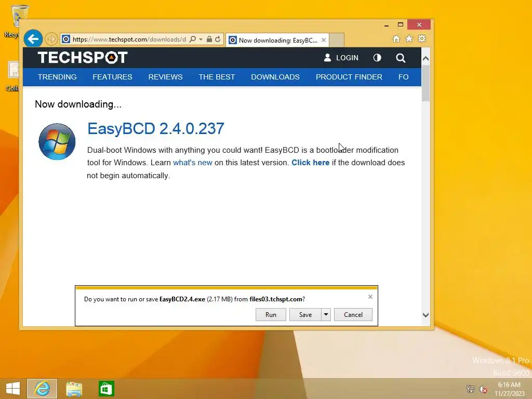Click the security lock icon in the address bar

tap(209, 39)
